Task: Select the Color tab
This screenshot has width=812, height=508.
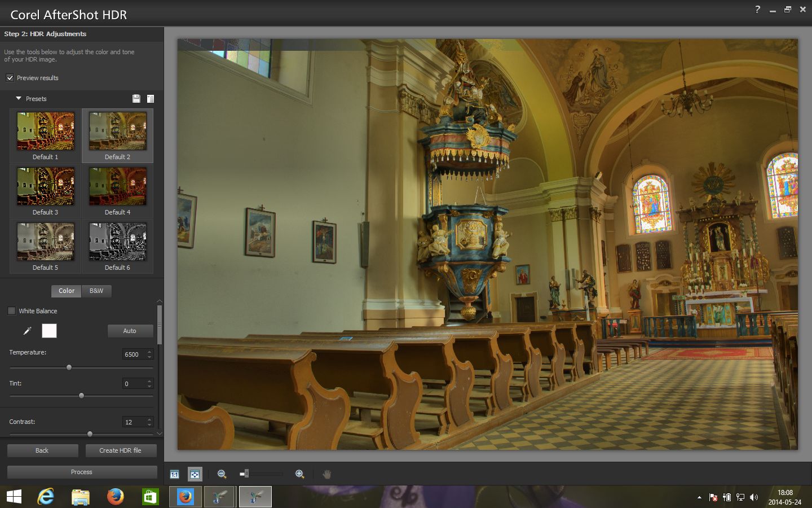Action: coord(67,291)
